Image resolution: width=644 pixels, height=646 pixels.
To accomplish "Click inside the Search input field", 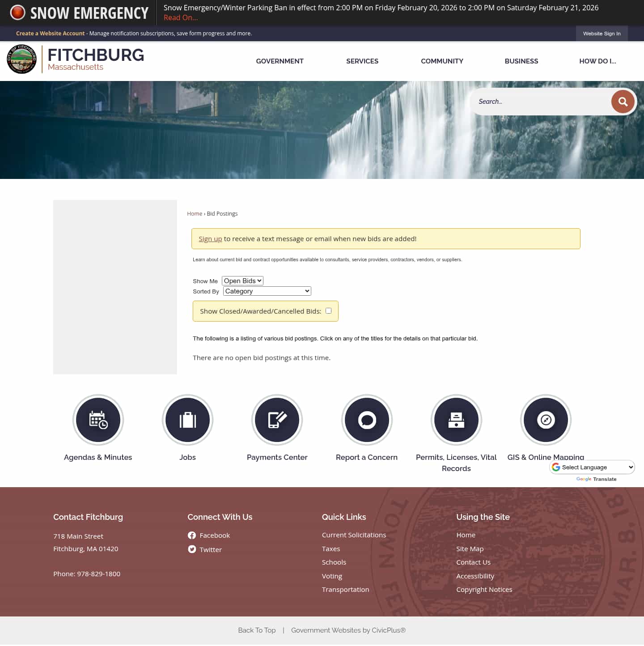I will 537,102.
